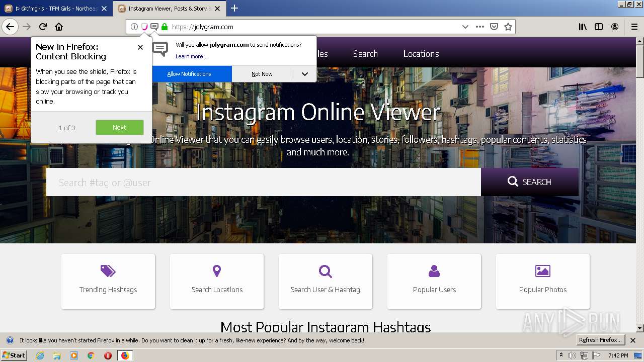Click the content blocking shield icon
The width and height of the screenshot is (644, 362).
pyautogui.click(x=144, y=27)
